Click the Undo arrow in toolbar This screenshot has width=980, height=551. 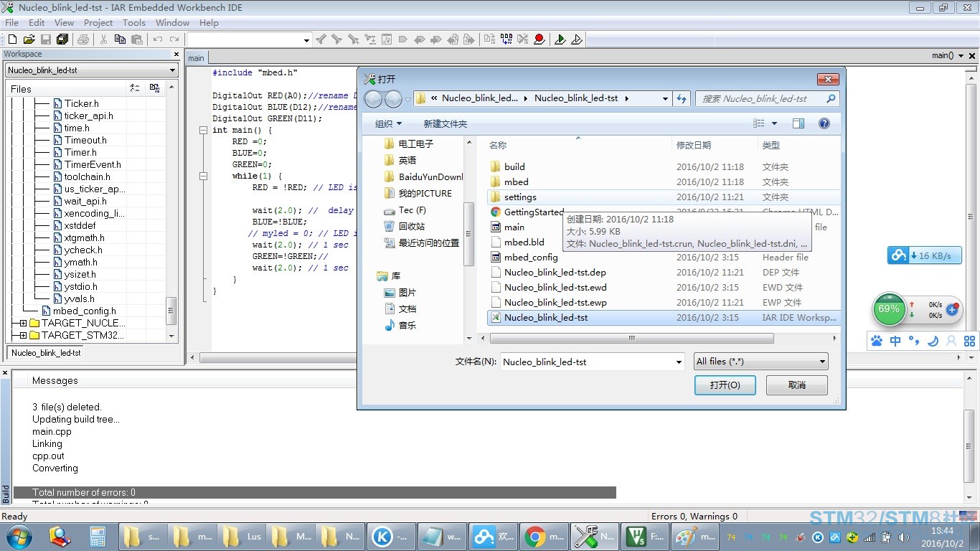click(x=157, y=39)
